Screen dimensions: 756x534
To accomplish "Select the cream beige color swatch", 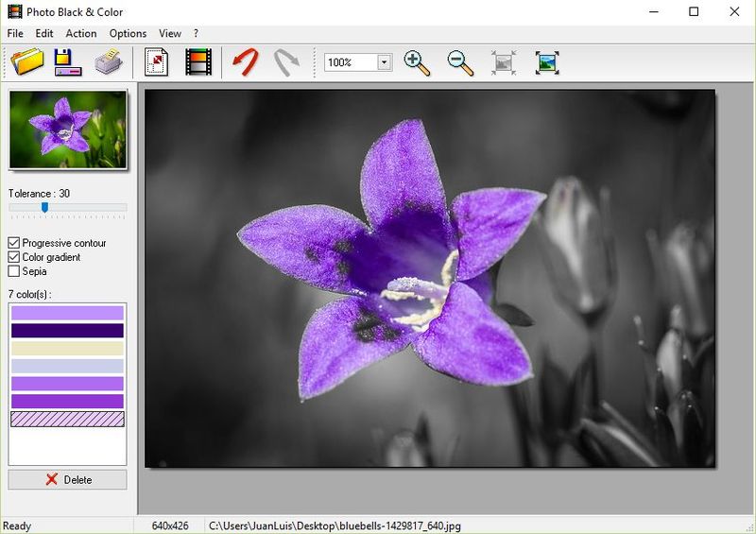I will tap(67, 348).
